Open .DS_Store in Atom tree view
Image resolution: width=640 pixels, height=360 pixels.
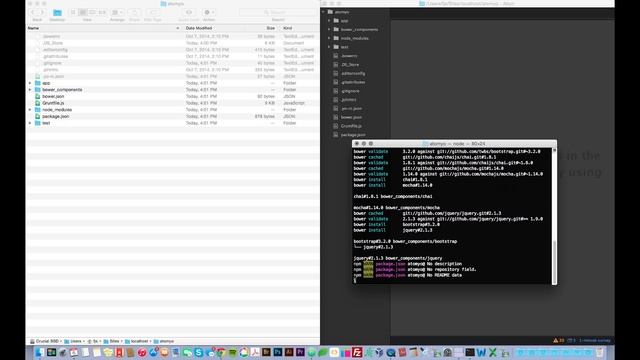pyautogui.click(x=350, y=64)
